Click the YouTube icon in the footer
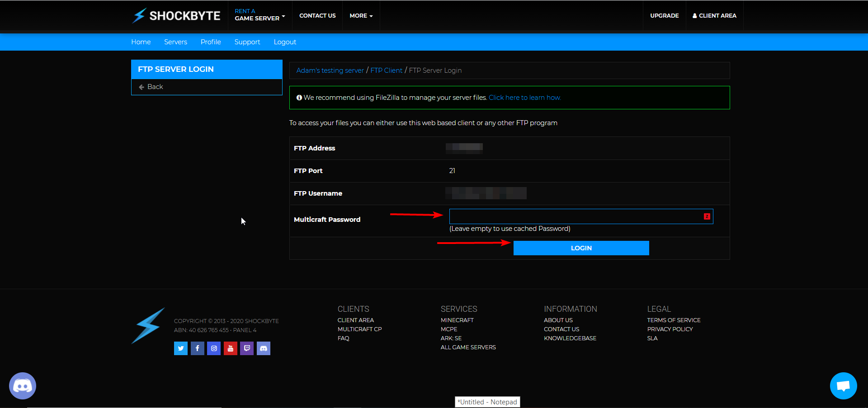Viewport: 868px width, 408px height. click(x=230, y=348)
